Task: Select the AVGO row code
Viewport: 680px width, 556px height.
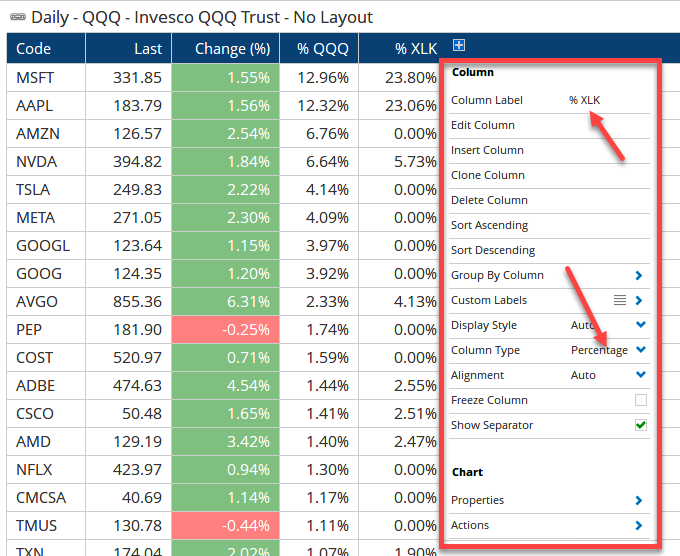Action: click(46, 301)
